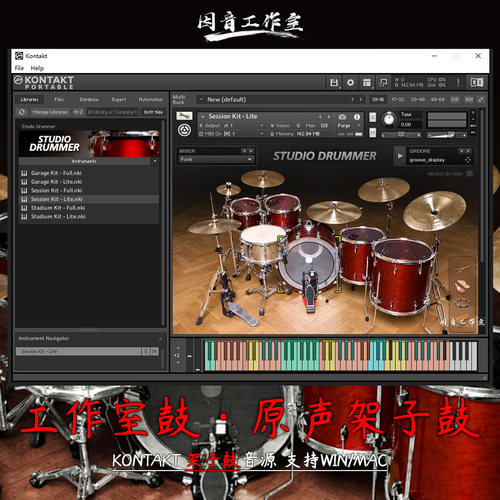
Task: Toggle M button in Instrument Navigator
Action: pos(155,351)
